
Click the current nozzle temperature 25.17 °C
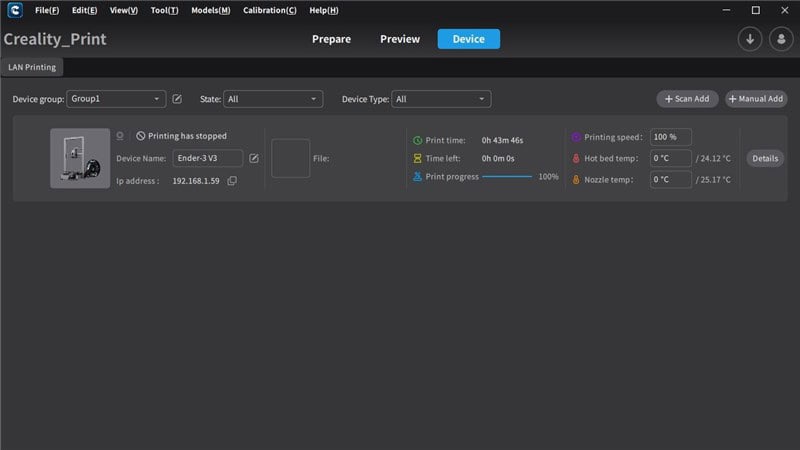click(715, 180)
